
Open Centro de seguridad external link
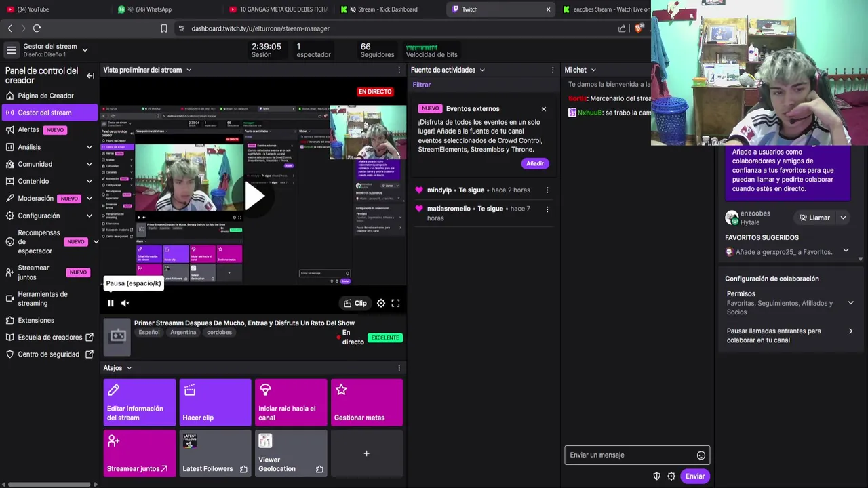(x=48, y=354)
